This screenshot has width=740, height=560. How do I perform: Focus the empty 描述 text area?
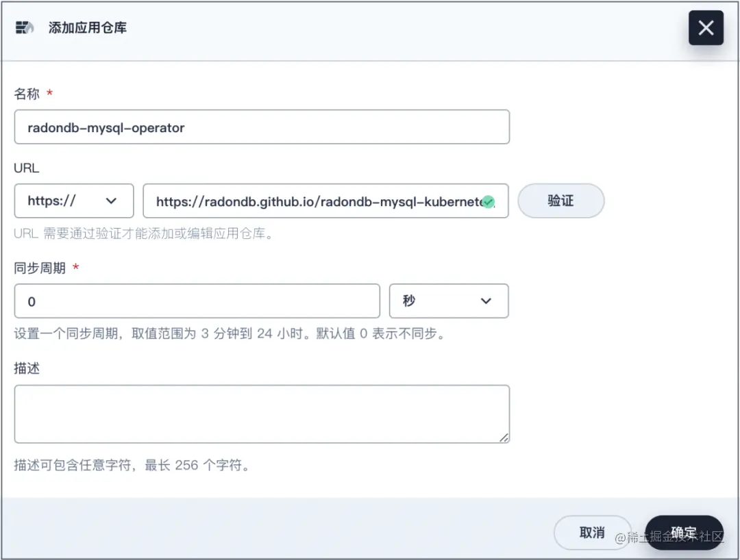coord(262,414)
